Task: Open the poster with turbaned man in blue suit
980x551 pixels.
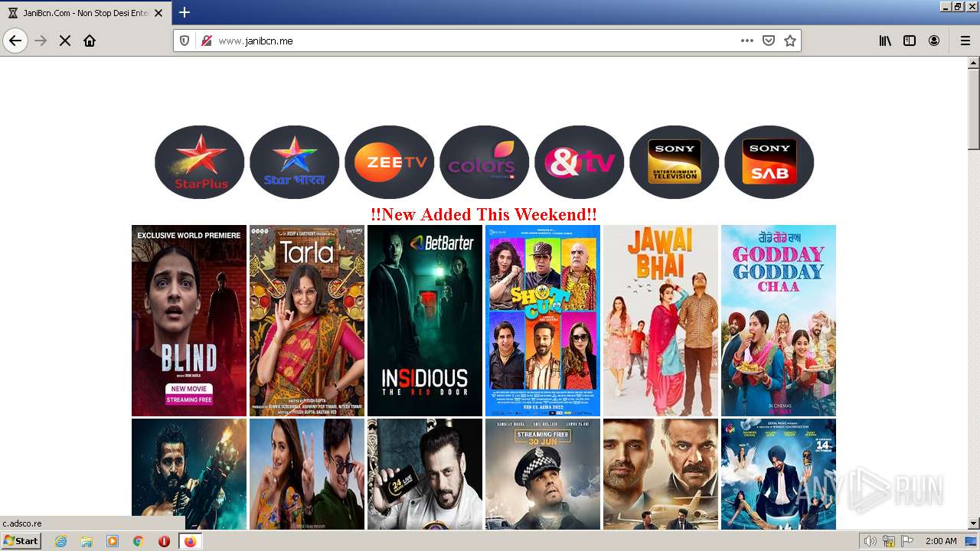Action: pyautogui.click(x=779, y=474)
